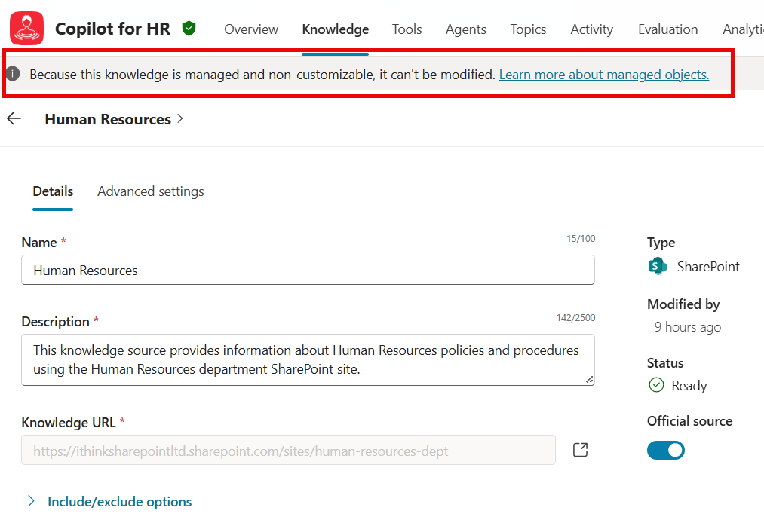Screen dimensions: 764x532
Task: Switch to the Advanced settings tab
Action: pos(150,191)
